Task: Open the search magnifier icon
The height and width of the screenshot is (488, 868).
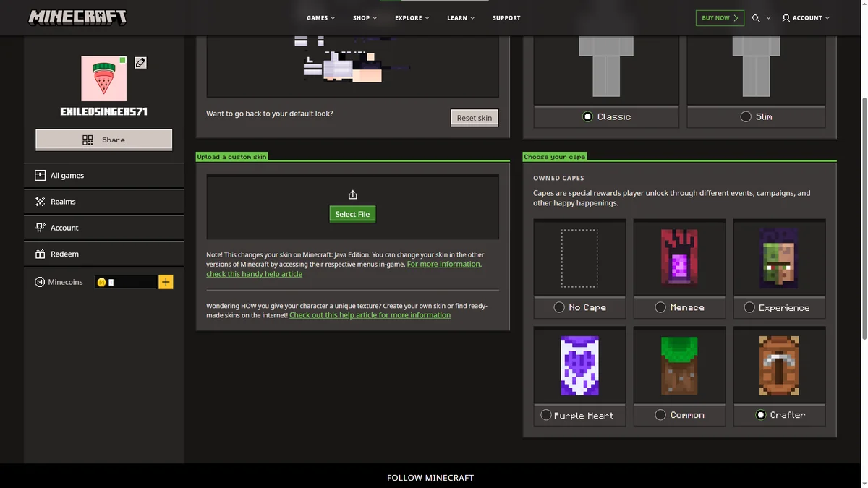Action: coord(756,18)
